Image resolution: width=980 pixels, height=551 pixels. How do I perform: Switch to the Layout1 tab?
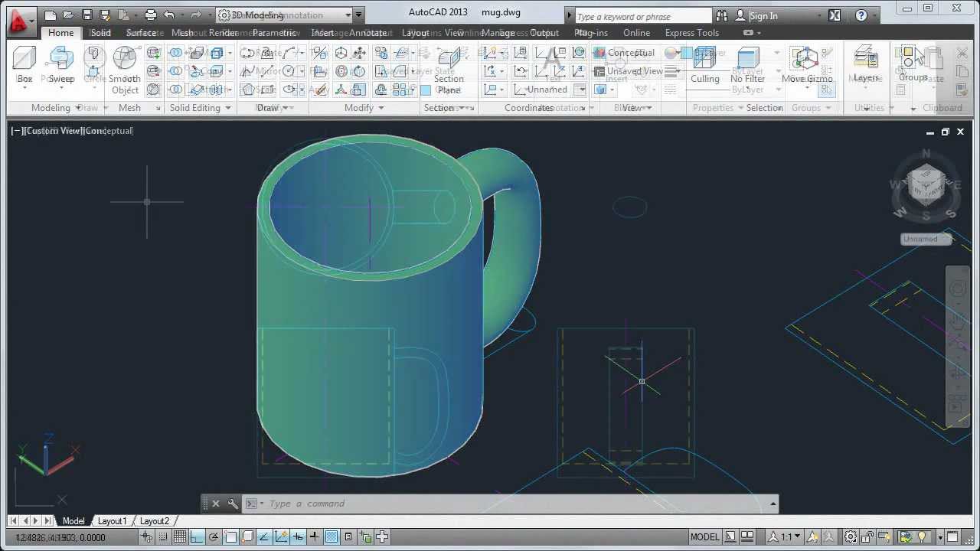click(112, 520)
